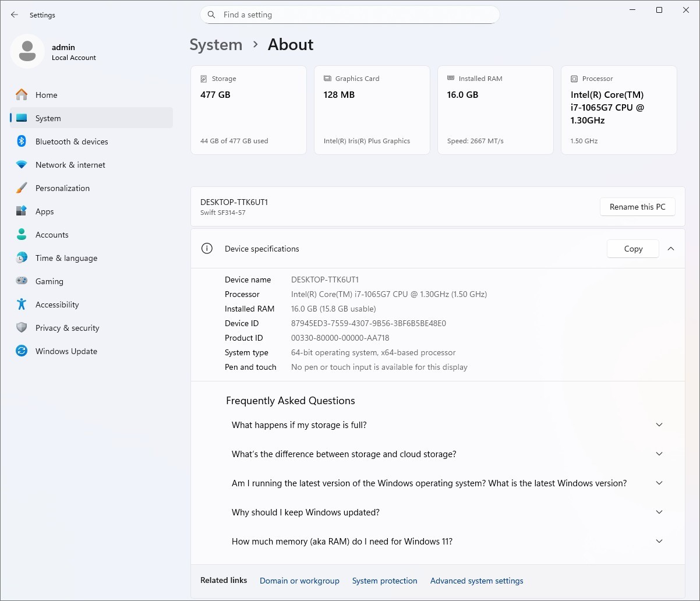Click the Gaming controller icon in sidebar
Screen dimensions: 700x601
point(22,281)
